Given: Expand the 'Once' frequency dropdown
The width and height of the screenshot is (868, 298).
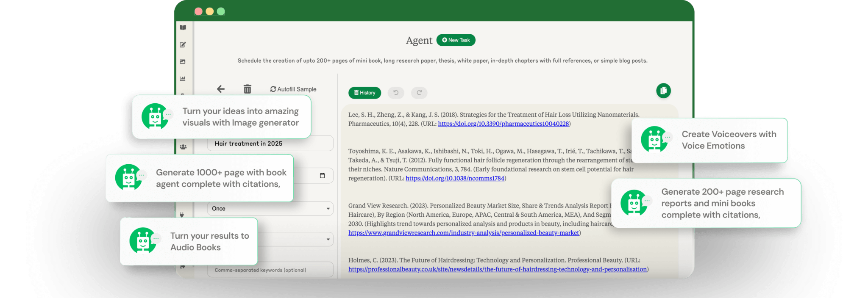Looking at the screenshot, I should click(328, 209).
